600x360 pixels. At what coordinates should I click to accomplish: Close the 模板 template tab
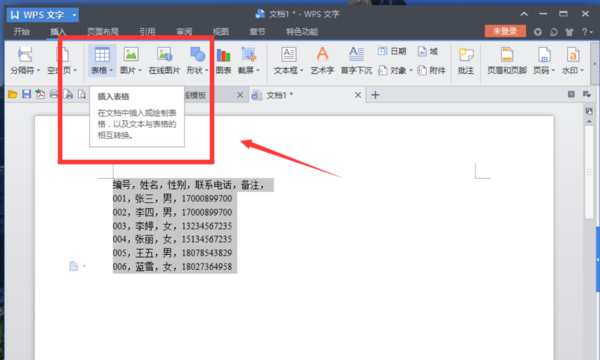[240, 95]
